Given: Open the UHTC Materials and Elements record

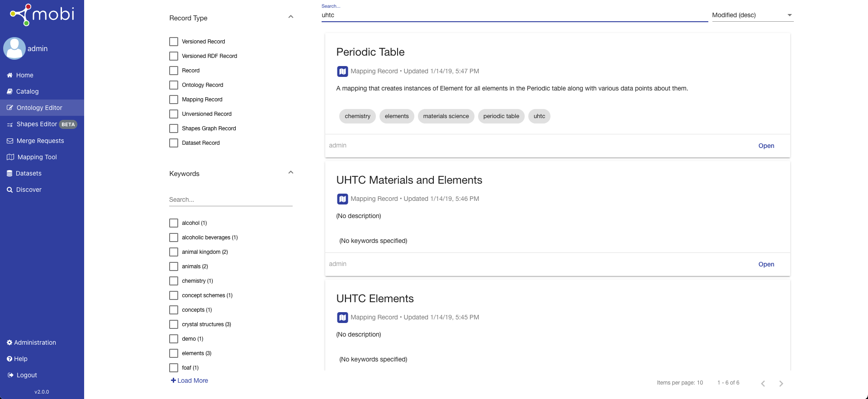Looking at the screenshot, I should tap(766, 264).
